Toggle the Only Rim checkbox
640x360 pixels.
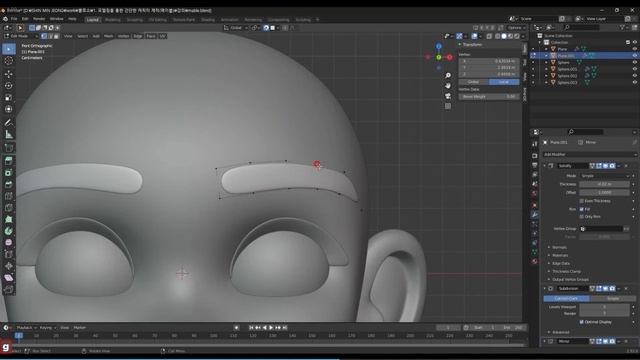pos(582,216)
